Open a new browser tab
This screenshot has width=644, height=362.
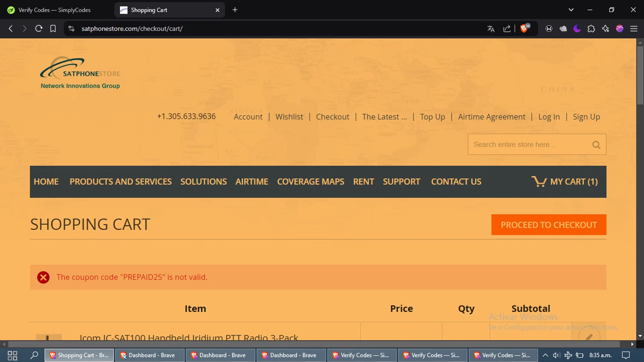click(235, 10)
